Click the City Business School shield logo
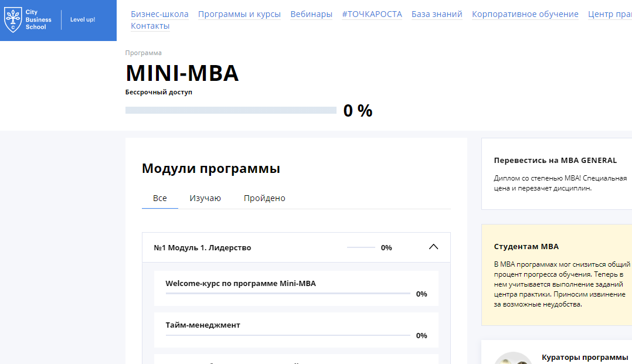The height and width of the screenshot is (364, 632). tap(13, 20)
